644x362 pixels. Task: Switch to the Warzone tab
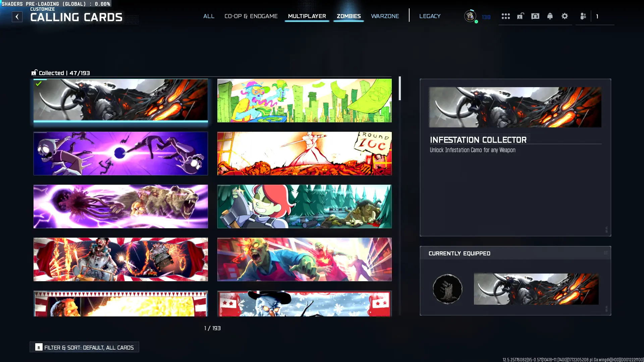pyautogui.click(x=385, y=16)
